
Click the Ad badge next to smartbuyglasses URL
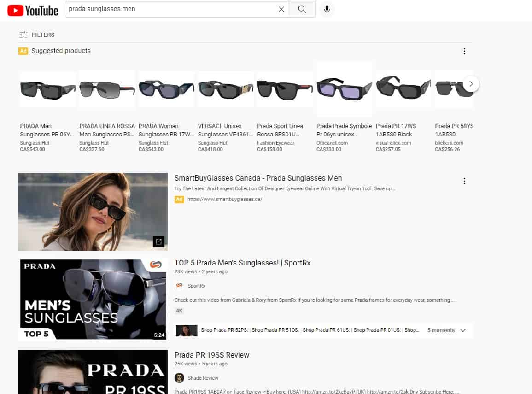(x=179, y=199)
